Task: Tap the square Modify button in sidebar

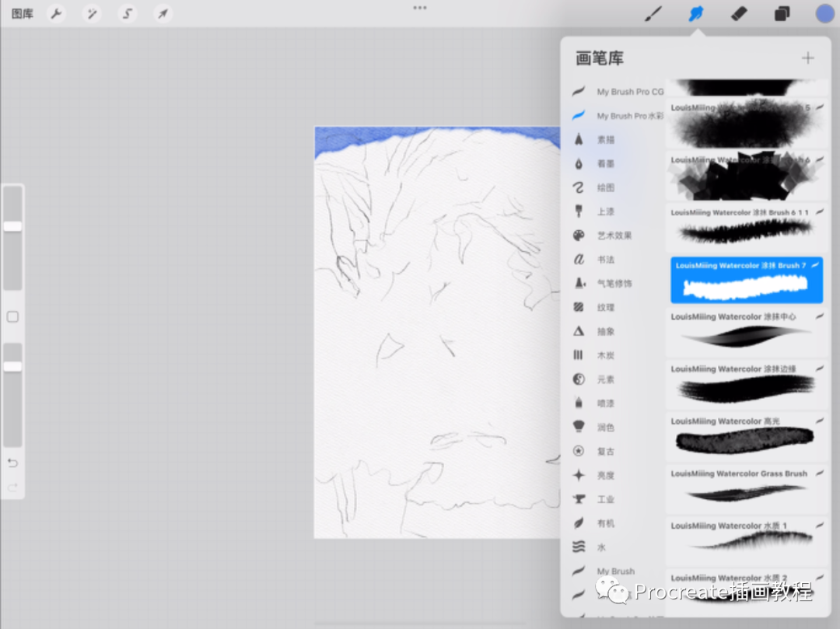Action: click(13, 317)
